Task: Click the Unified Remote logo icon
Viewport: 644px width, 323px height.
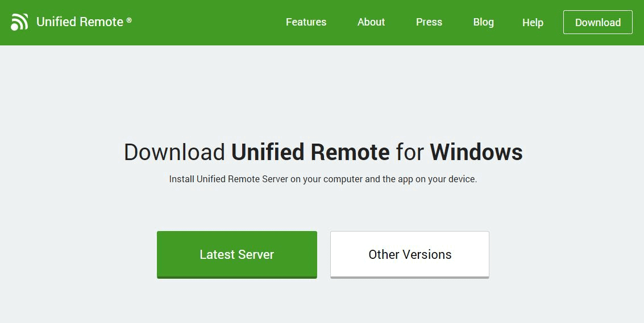Action: (19, 22)
